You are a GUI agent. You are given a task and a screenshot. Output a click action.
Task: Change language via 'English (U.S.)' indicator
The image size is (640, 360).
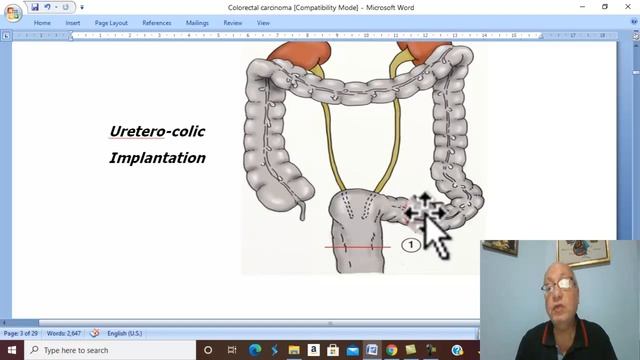[124, 333]
